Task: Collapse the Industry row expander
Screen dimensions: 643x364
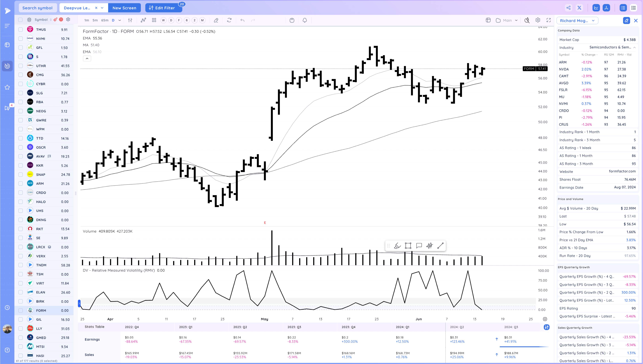Action: 634,47
